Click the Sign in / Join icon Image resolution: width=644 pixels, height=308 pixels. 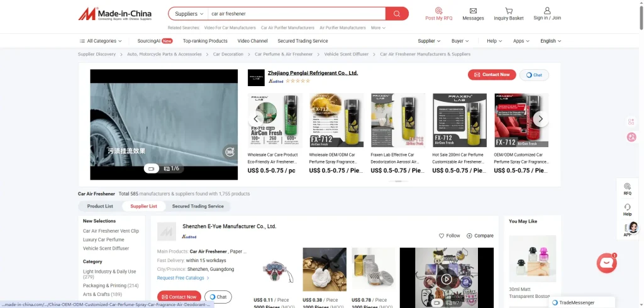tap(547, 11)
